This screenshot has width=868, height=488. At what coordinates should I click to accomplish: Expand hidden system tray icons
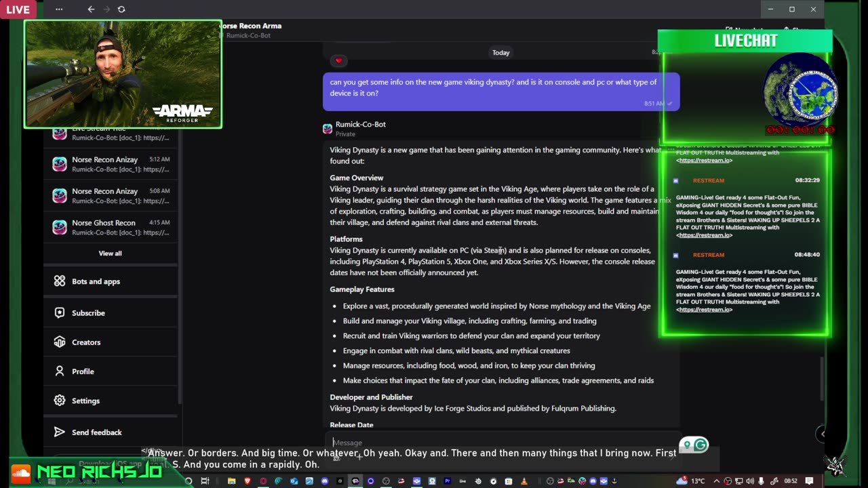pos(717,481)
